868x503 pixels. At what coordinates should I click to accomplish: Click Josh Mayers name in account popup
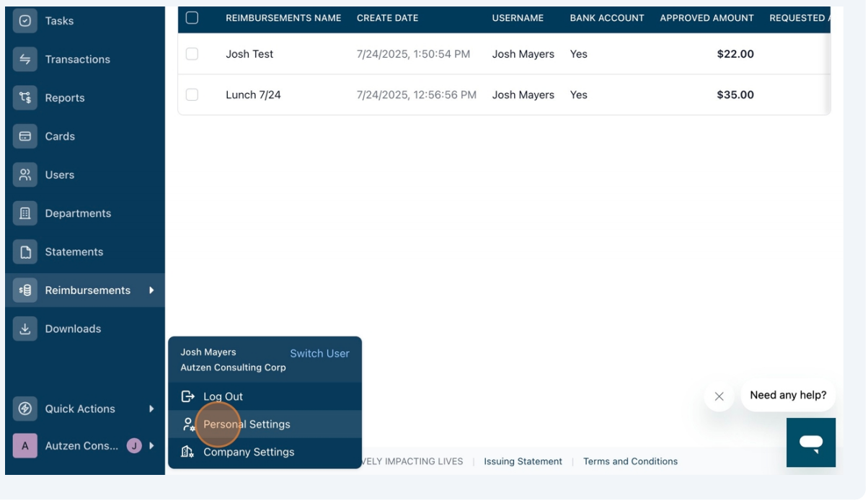coord(208,352)
